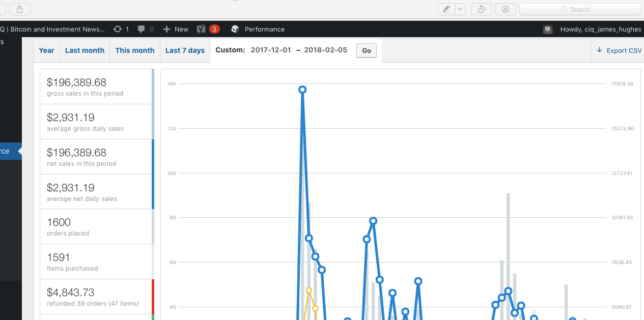Click the share icon in the toolbar
The height and width of the screenshot is (320, 644).
click(19, 9)
